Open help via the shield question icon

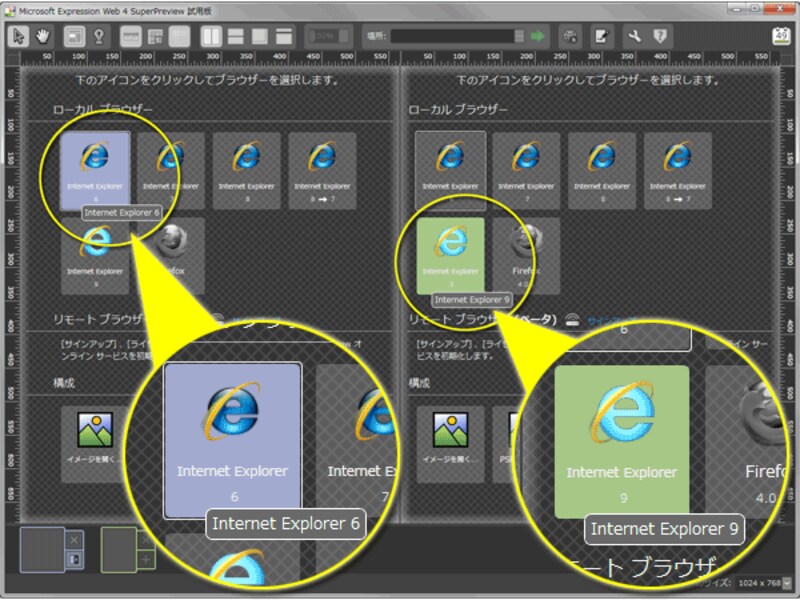(x=663, y=38)
